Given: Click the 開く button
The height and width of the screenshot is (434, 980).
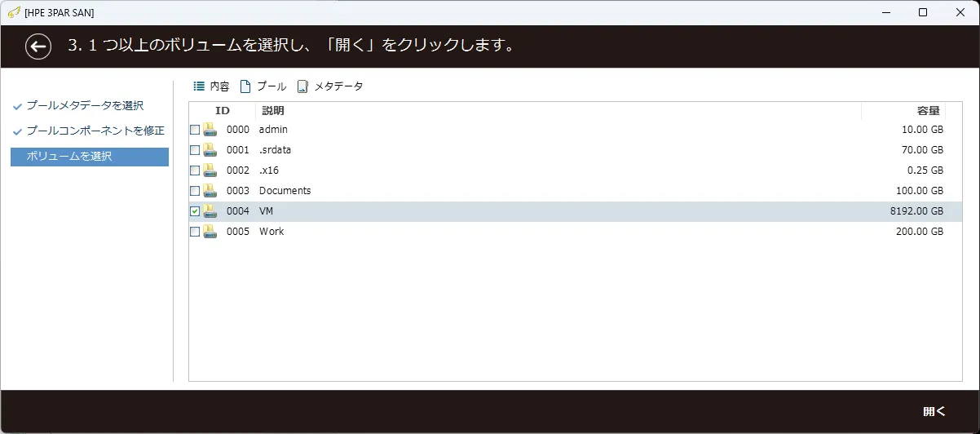Looking at the screenshot, I should pyautogui.click(x=934, y=411).
